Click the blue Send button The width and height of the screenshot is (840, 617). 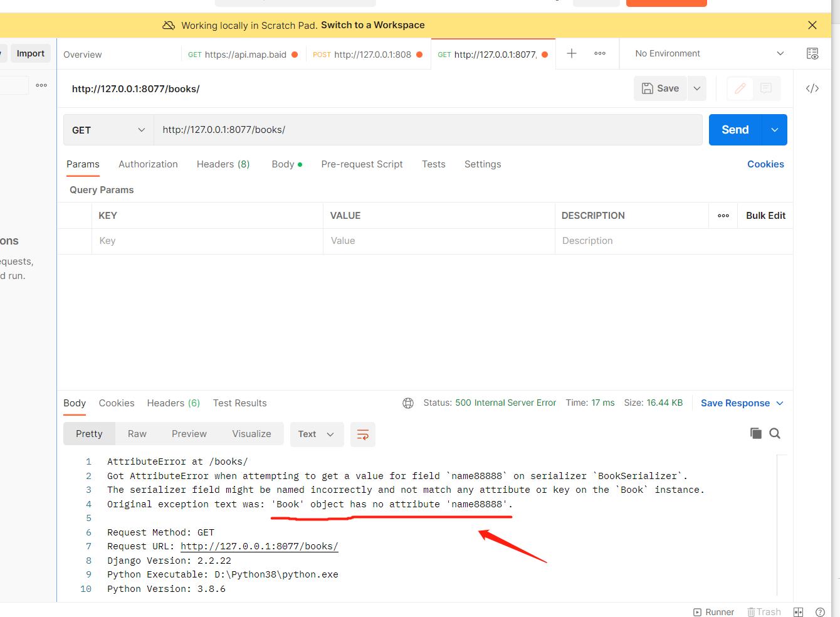735,130
